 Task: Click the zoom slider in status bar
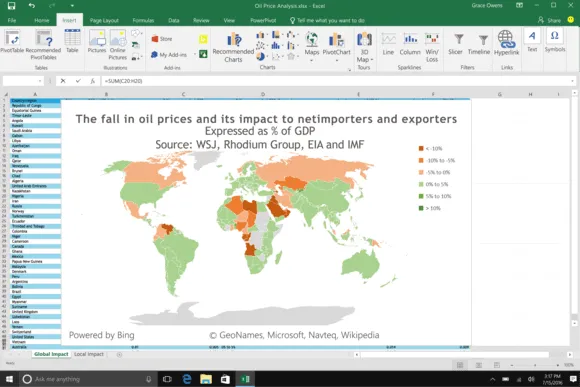[x=535, y=365]
